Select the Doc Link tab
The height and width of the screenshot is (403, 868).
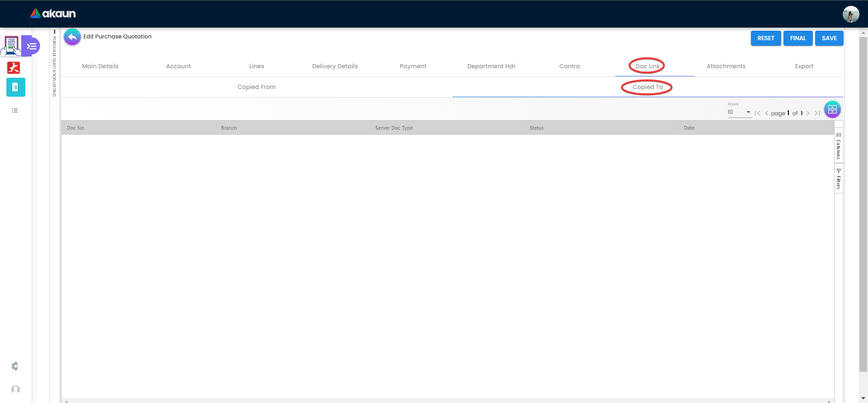click(648, 66)
